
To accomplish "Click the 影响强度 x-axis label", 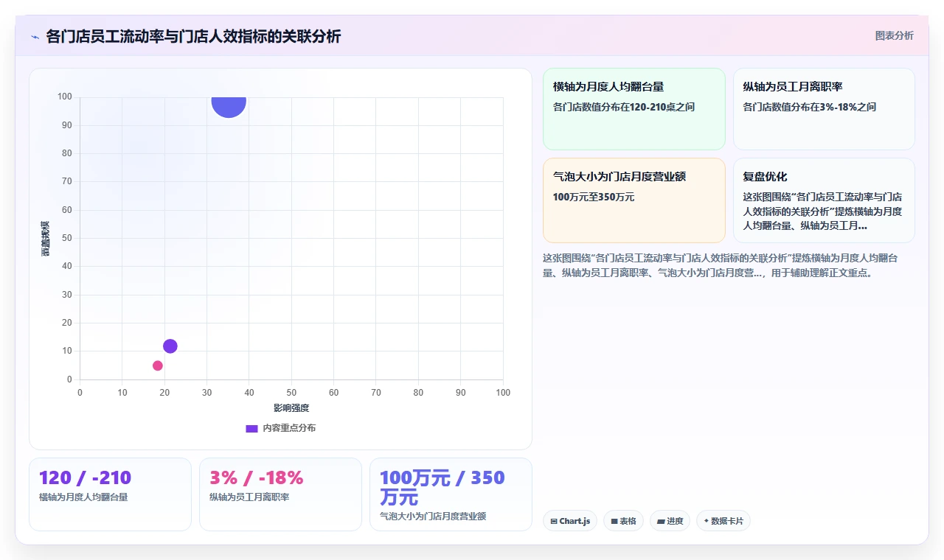I will coord(291,407).
